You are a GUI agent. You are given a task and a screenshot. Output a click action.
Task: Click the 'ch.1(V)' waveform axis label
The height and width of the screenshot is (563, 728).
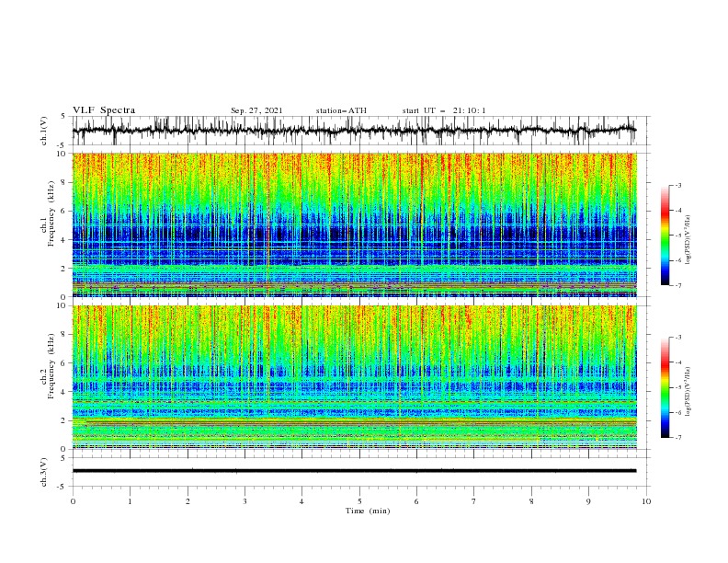(x=44, y=131)
